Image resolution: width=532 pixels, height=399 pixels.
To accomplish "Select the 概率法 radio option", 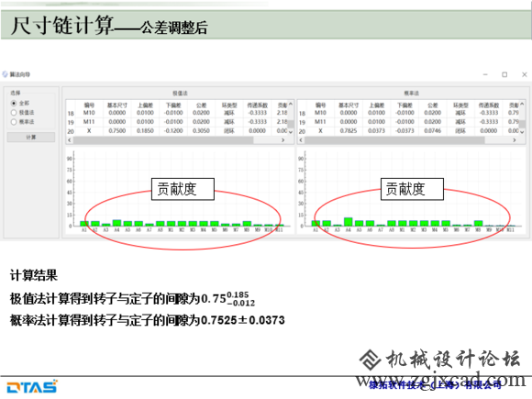I will click(14, 122).
